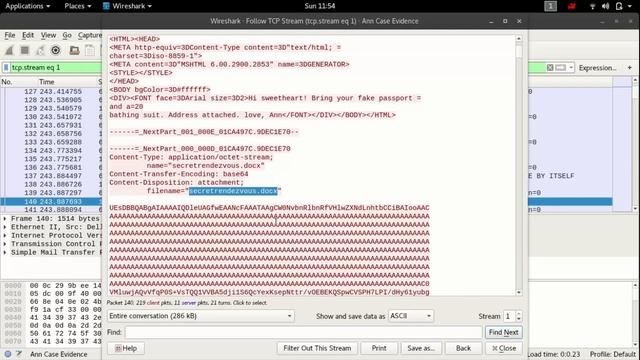Select packet 133 row in packet list
This screenshot has width=640, height=360.
51,142
